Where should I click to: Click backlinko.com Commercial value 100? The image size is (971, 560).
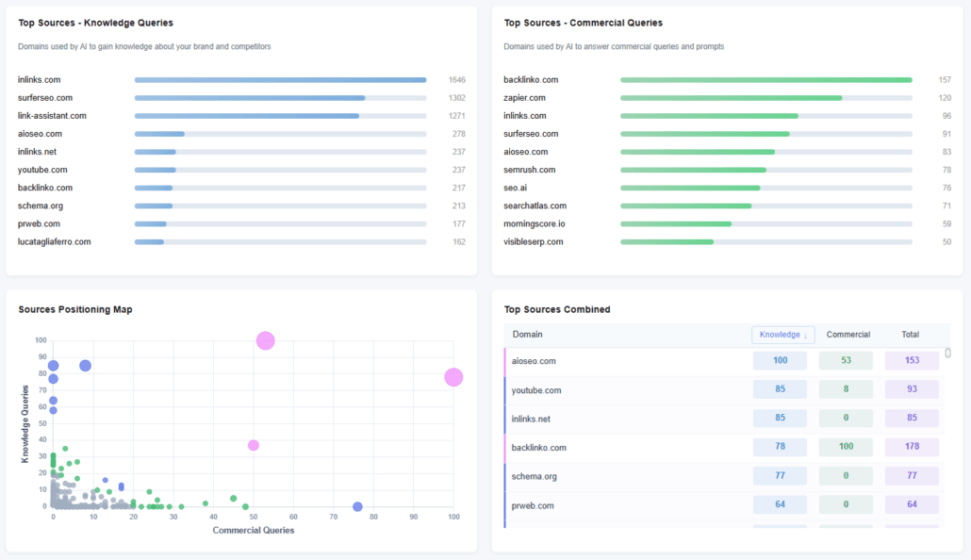(x=846, y=447)
